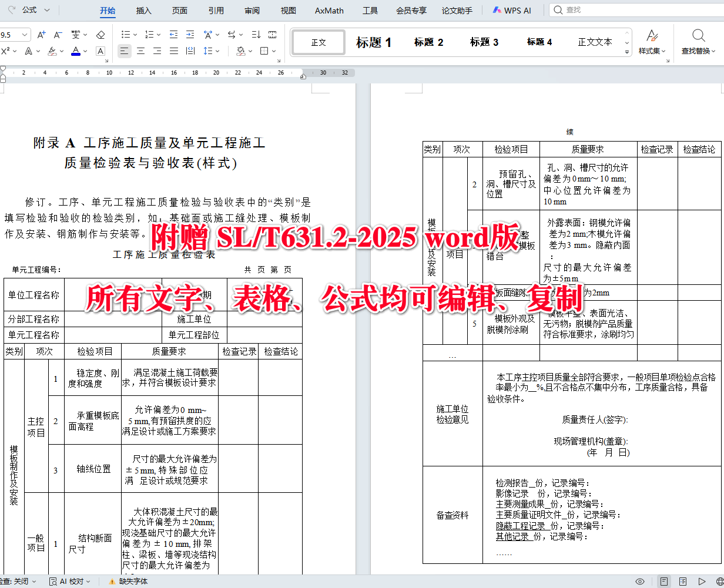This screenshot has height=588, width=724.
Task: Increase paragraph indent
Action: [x=190, y=35]
